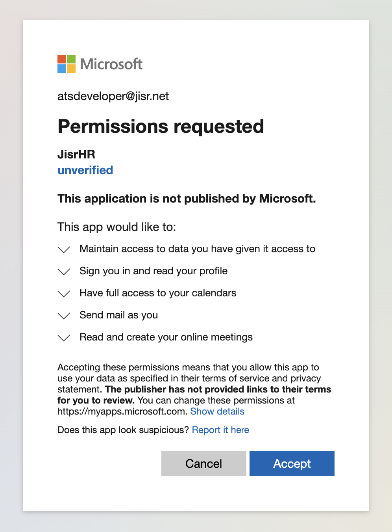The width and height of the screenshot is (392, 532).
Task: Click 'Report it here' link
Action: point(220,430)
